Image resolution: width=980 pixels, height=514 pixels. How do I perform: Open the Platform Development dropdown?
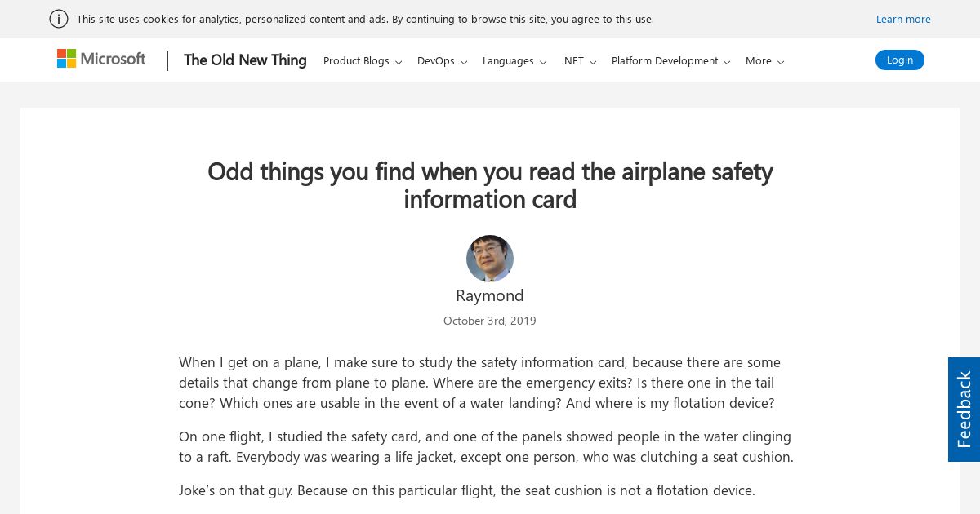pos(670,60)
